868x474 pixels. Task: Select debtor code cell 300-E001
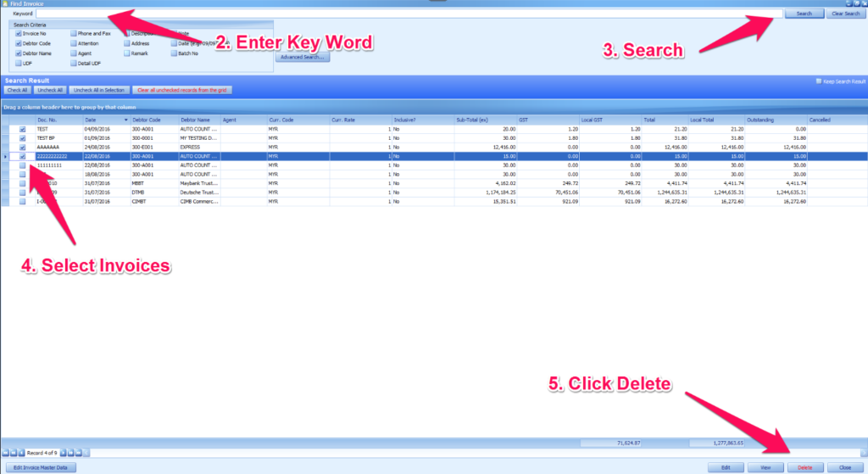click(154, 148)
